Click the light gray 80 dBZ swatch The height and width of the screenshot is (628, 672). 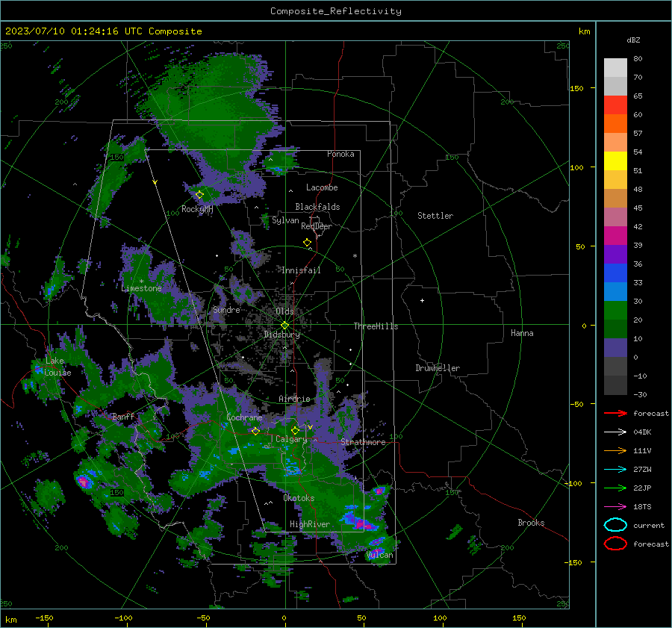pos(615,67)
